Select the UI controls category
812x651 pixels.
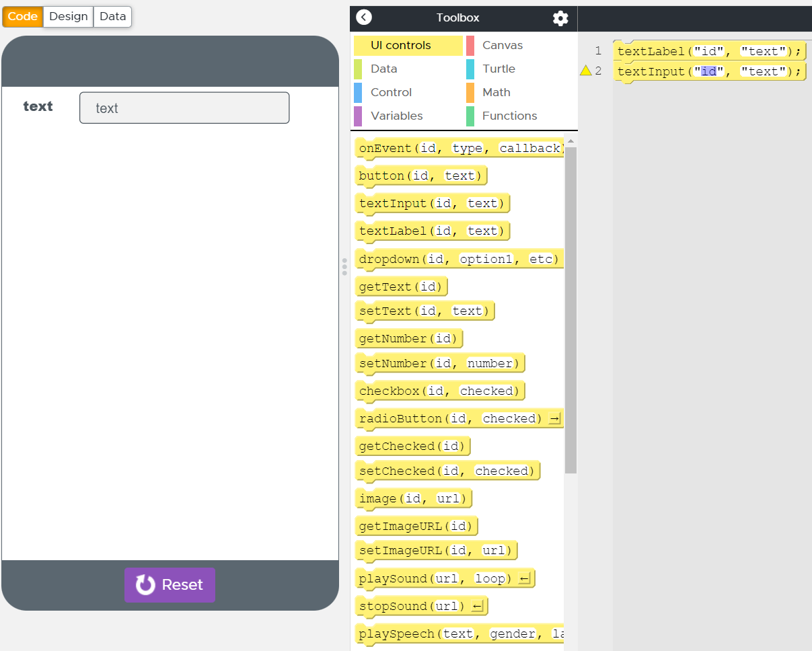click(408, 46)
